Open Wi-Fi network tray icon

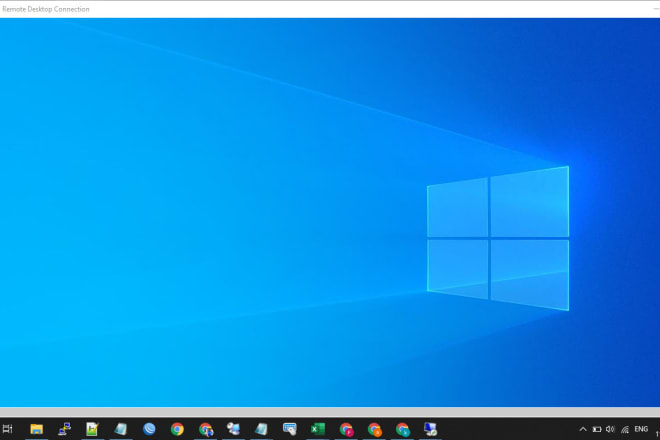coord(625,429)
